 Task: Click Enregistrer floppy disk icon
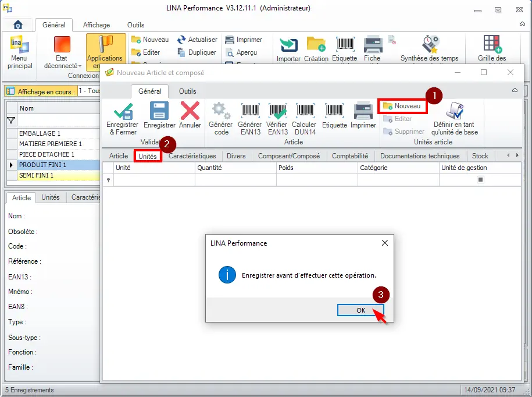tap(159, 111)
